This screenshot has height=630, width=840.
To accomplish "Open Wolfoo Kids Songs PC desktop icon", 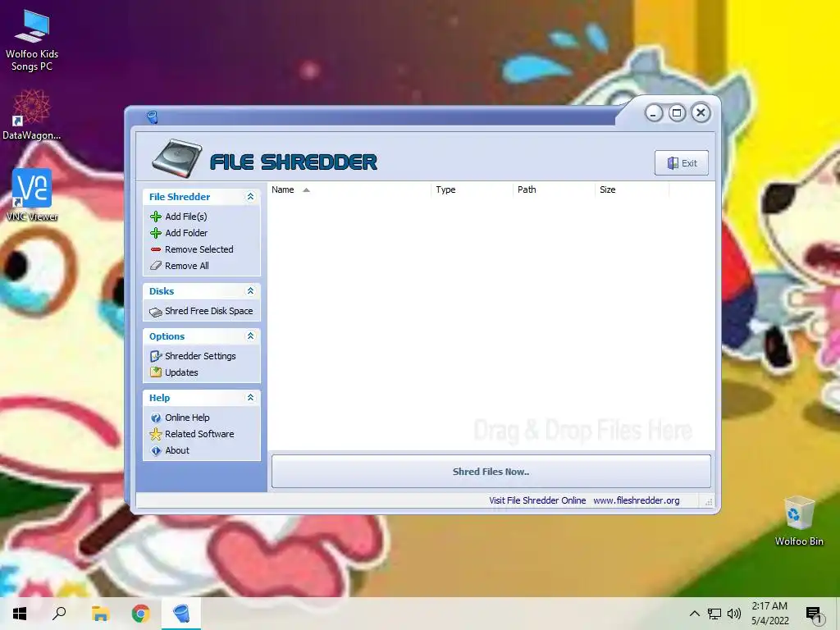I will [32, 40].
